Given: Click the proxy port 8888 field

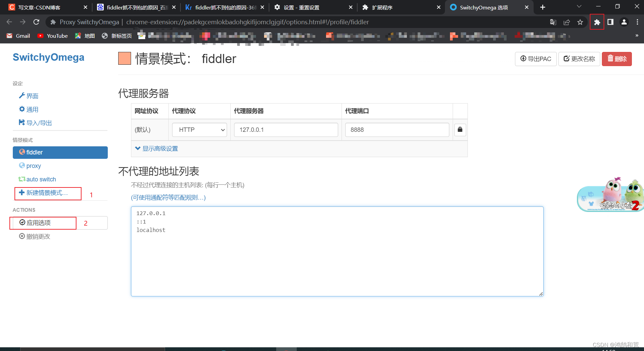Looking at the screenshot, I should (x=397, y=130).
